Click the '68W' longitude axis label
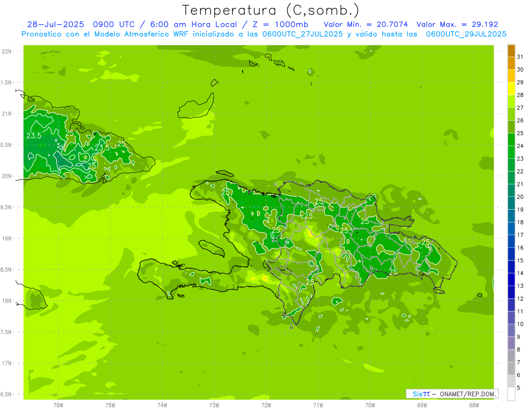Image resolution: width=532 pixels, height=411 pixels. coord(474,405)
